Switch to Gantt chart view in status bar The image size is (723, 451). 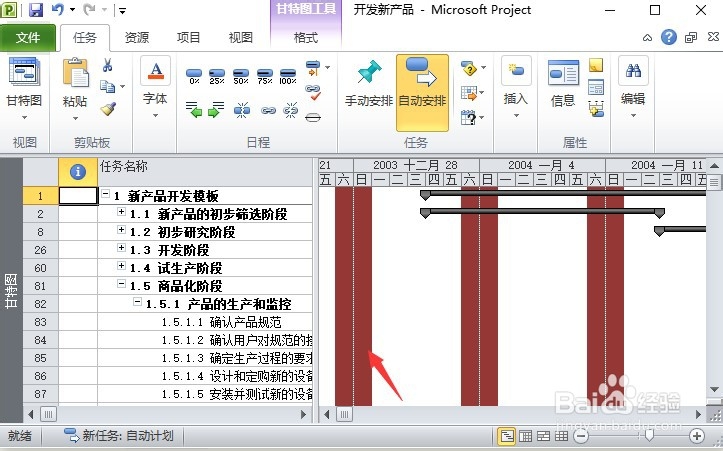click(x=506, y=436)
